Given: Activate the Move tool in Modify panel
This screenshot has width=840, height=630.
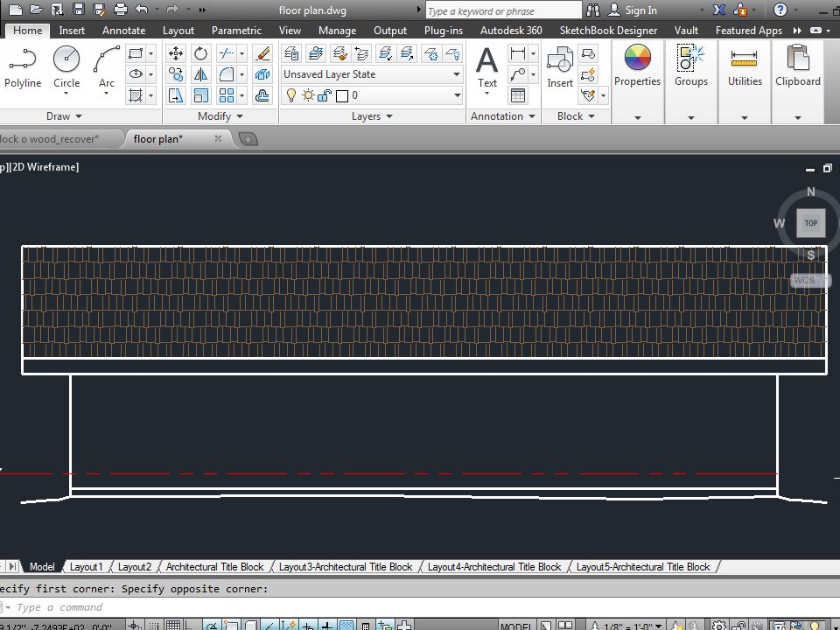Looking at the screenshot, I should click(x=176, y=53).
